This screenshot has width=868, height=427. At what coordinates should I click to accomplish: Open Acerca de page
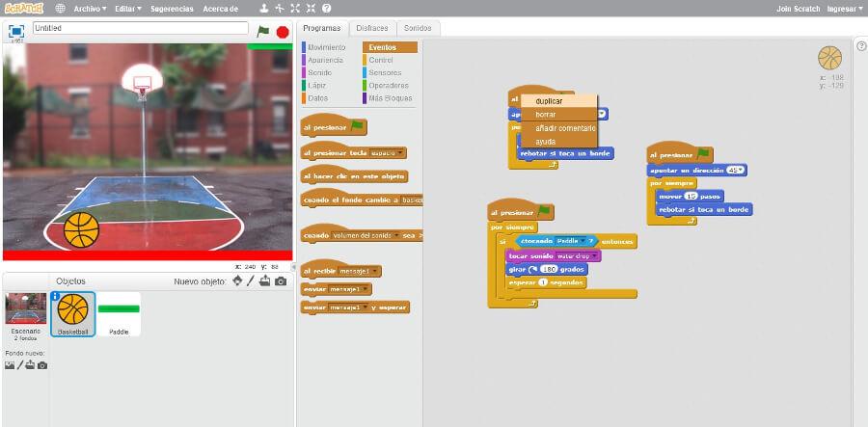click(220, 9)
